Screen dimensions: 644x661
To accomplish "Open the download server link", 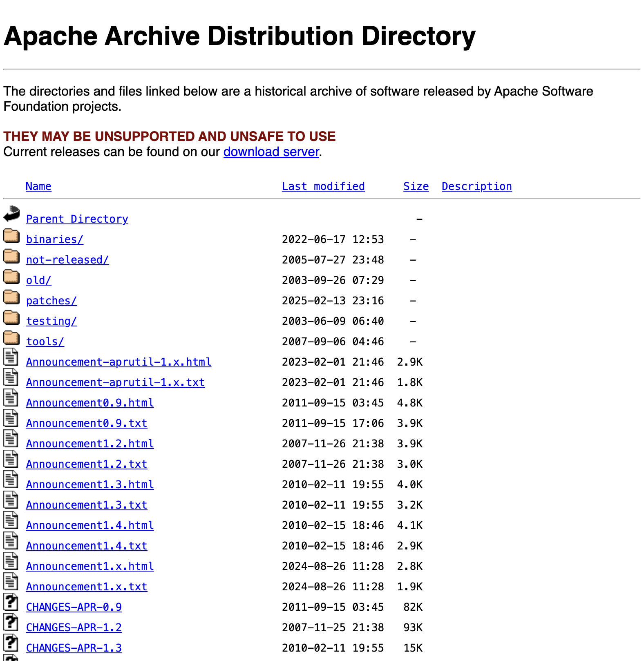I will (x=271, y=152).
